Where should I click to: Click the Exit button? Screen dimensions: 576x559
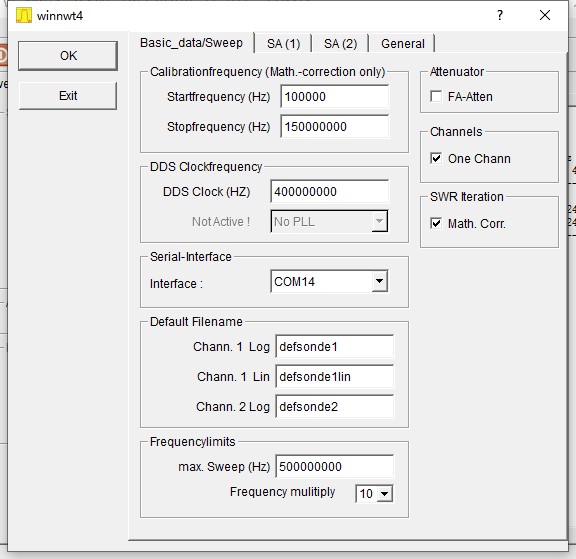pos(68,96)
